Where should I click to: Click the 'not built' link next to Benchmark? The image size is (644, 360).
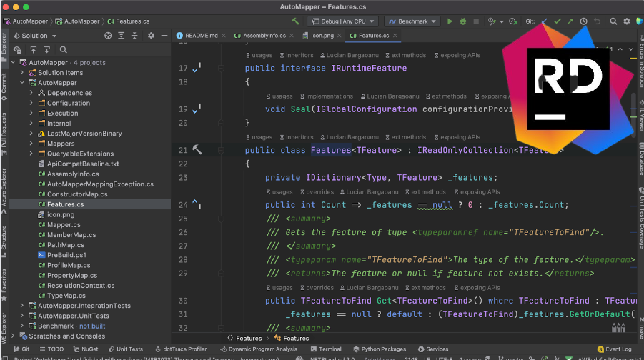click(x=92, y=326)
